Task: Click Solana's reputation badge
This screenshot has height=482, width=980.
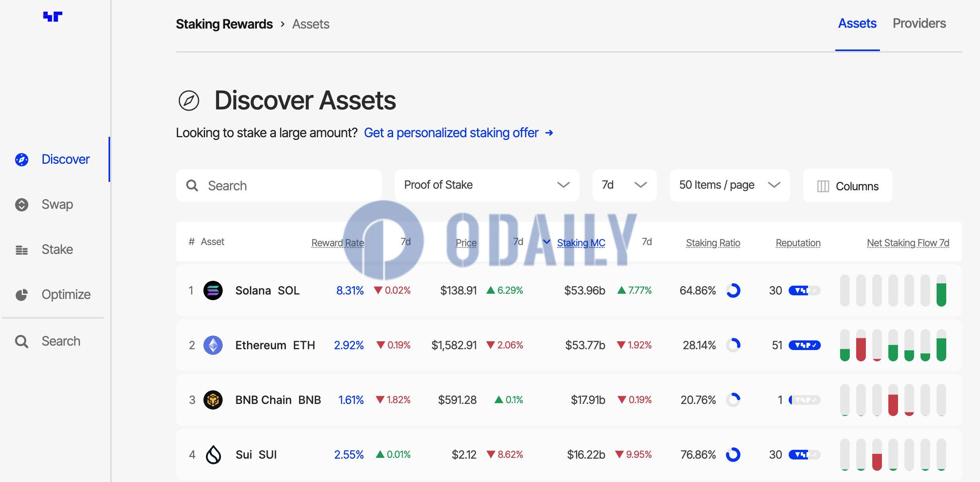Action: pyautogui.click(x=804, y=290)
